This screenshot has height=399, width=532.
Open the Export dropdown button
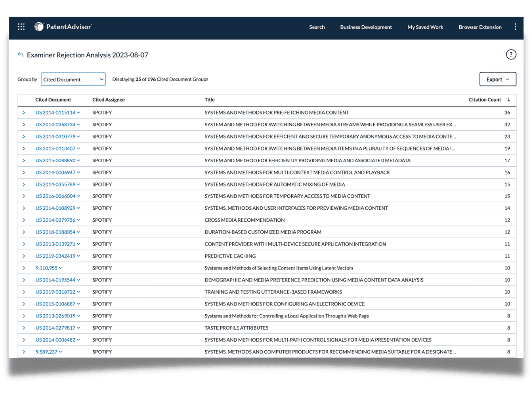[x=498, y=79]
